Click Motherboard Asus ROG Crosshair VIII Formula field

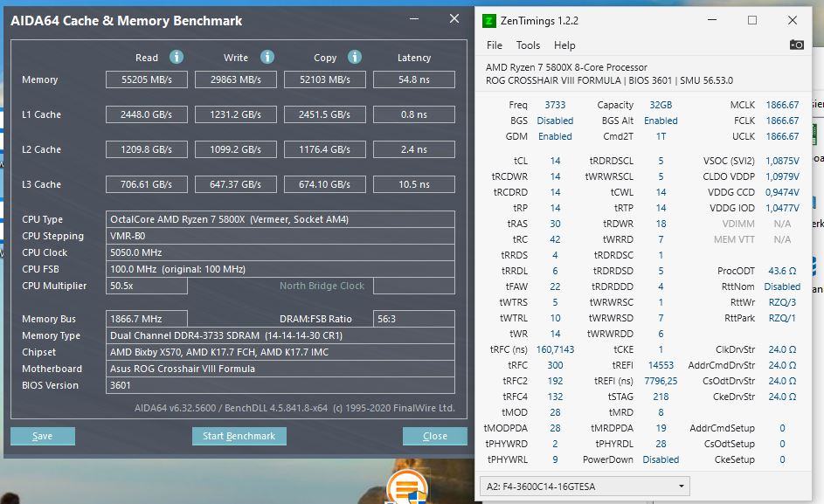click(280, 369)
